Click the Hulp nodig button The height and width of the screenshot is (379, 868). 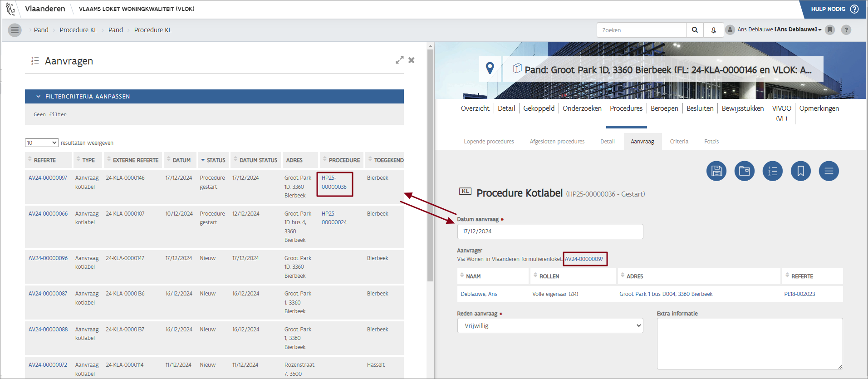point(834,9)
